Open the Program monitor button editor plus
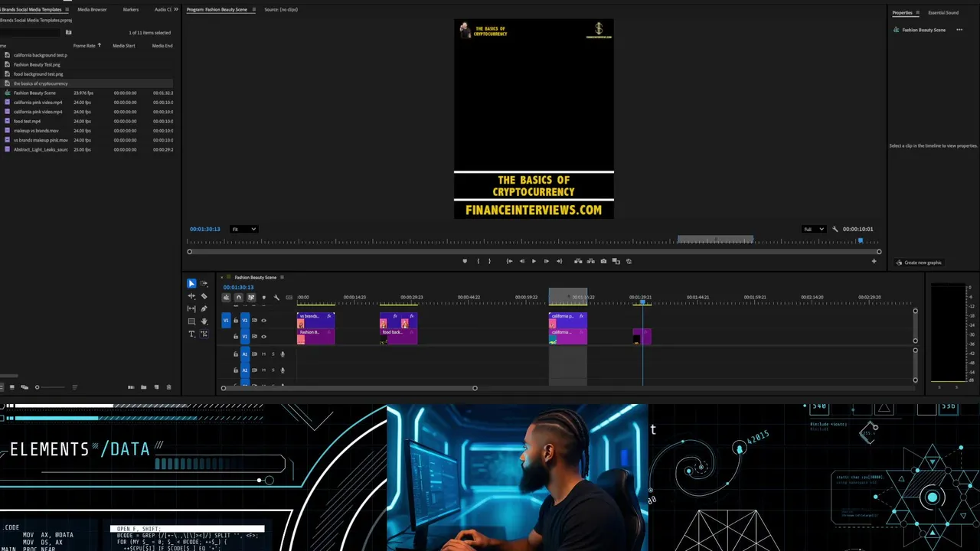Image resolution: width=980 pixels, height=551 pixels. pyautogui.click(x=874, y=261)
